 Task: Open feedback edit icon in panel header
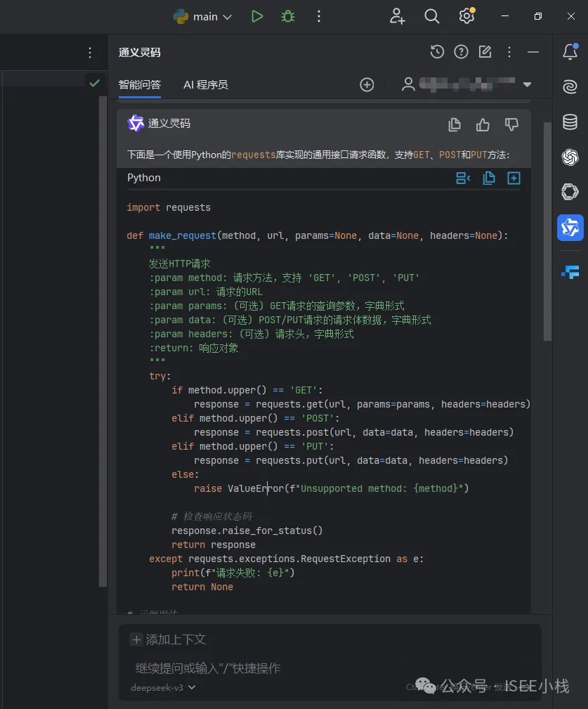[485, 52]
